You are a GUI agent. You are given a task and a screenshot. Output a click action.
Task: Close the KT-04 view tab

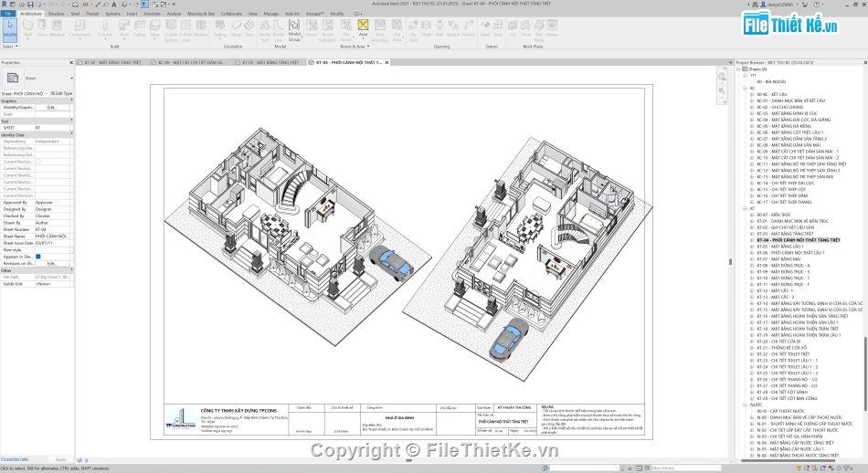387,62
